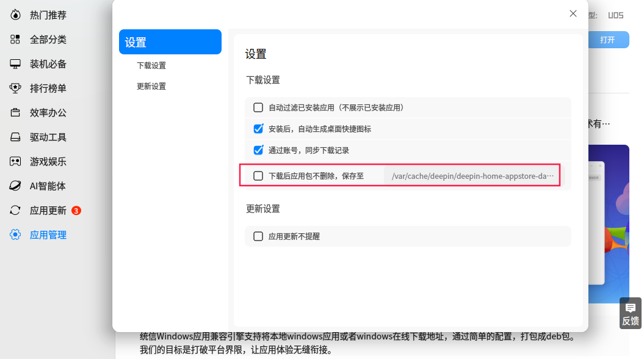Viewport: 644px width, 359px height.
Task: Click the refresh icon beside 应用更新
Action: click(15, 210)
